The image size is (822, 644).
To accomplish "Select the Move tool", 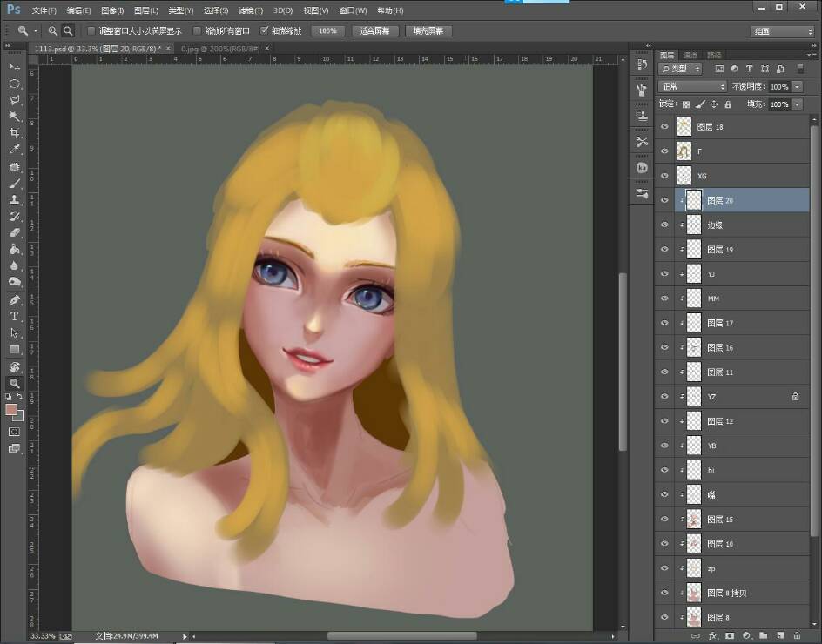I will tap(15, 67).
